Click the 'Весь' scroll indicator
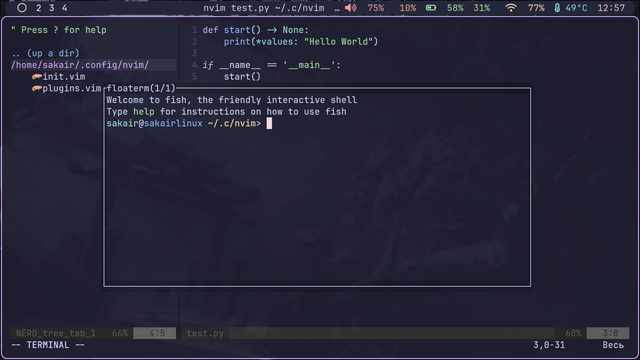The width and height of the screenshot is (640, 360). pyautogui.click(x=613, y=345)
